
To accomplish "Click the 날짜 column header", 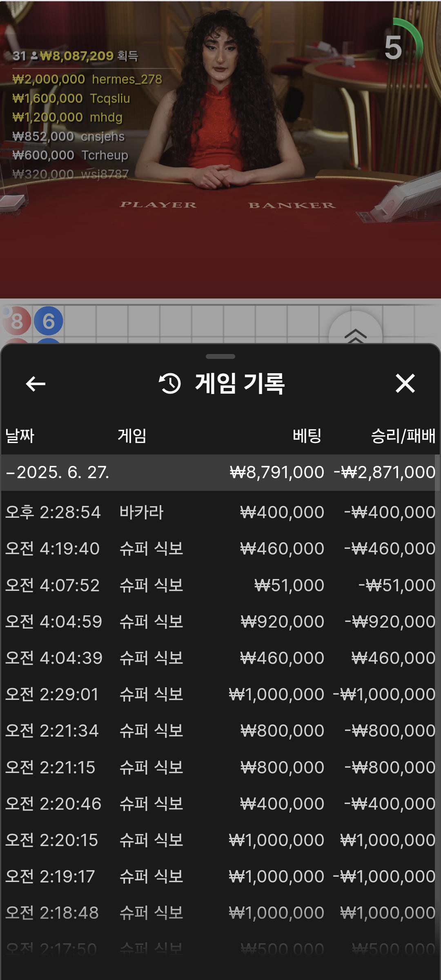I will click(20, 436).
